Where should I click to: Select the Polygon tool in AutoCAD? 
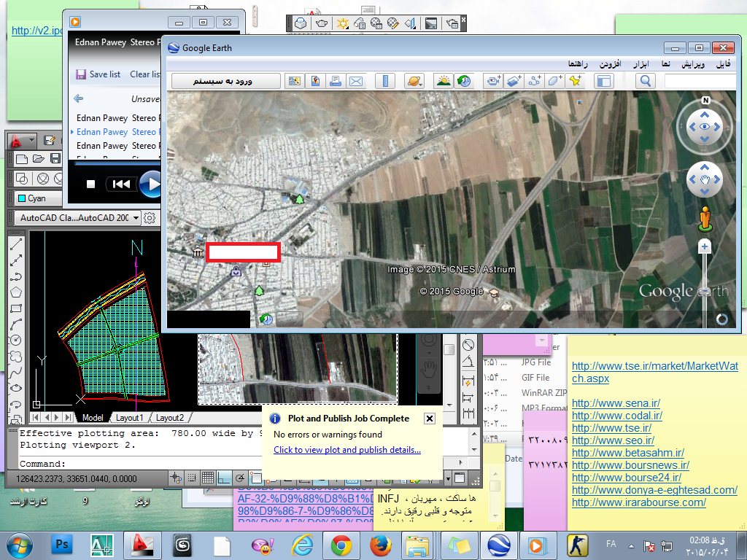(x=16, y=292)
